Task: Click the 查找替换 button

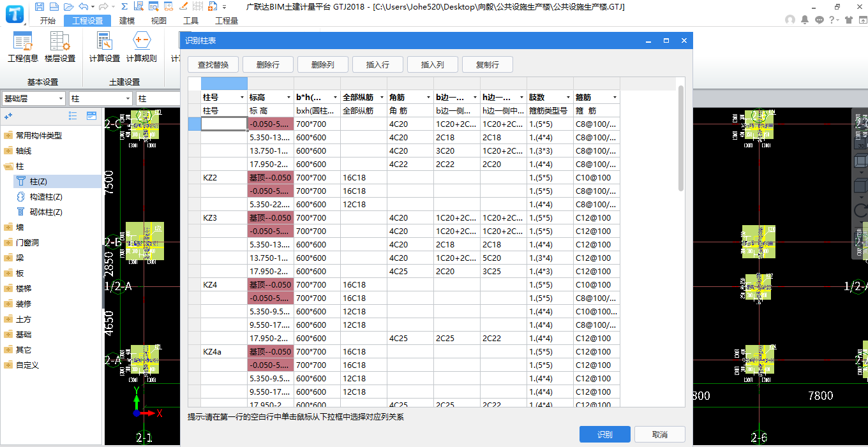Action: [x=213, y=64]
